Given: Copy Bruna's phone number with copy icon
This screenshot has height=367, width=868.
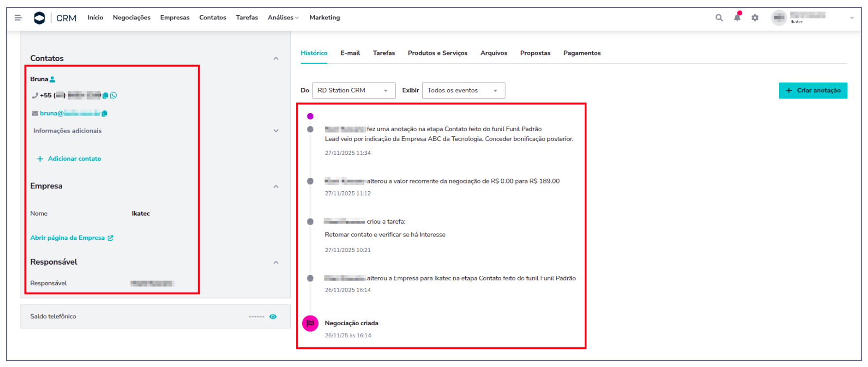Looking at the screenshot, I should (x=105, y=96).
